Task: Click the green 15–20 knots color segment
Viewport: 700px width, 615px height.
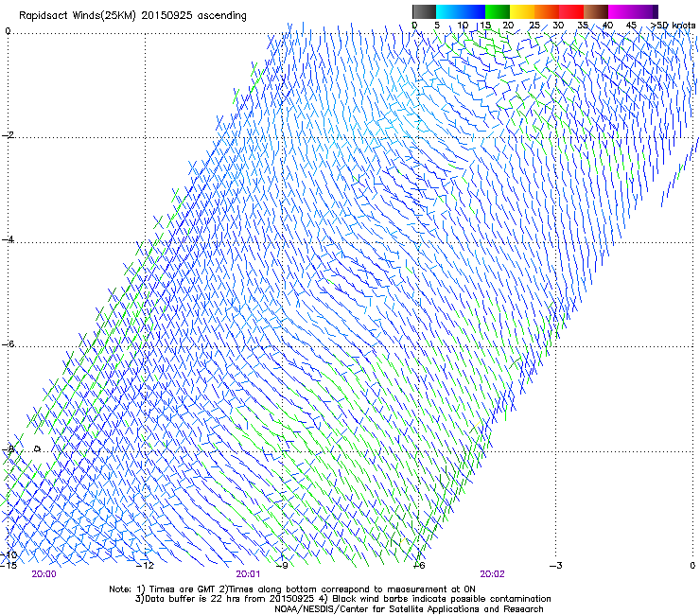Action: click(x=498, y=11)
